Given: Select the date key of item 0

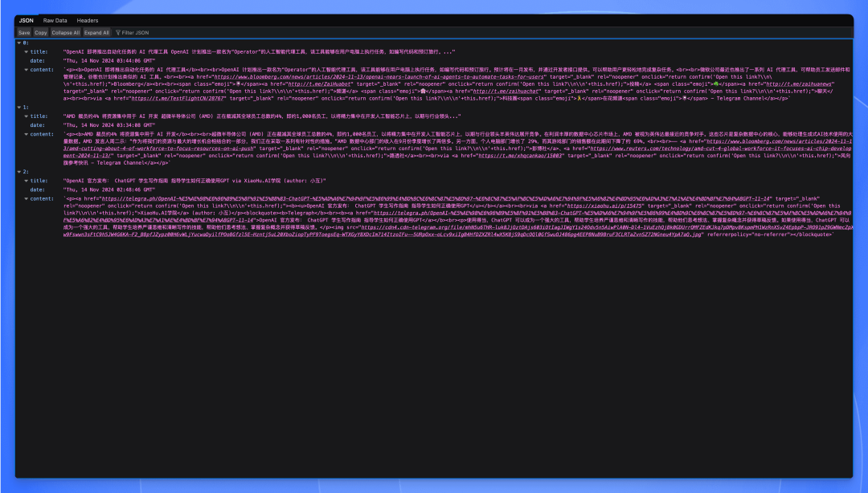Looking at the screenshot, I should 37,61.
